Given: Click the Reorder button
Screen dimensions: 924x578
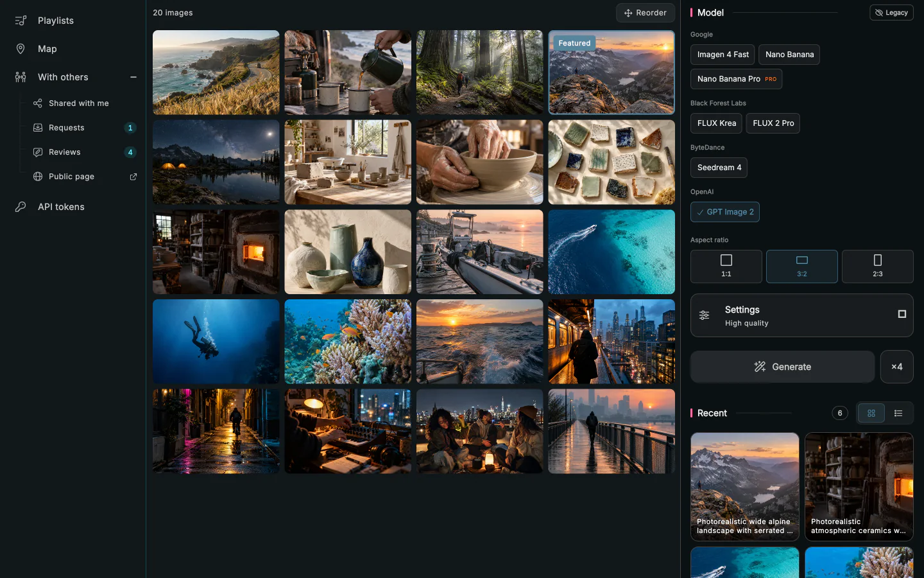Looking at the screenshot, I should pyautogui.click(x=646, y=13).
